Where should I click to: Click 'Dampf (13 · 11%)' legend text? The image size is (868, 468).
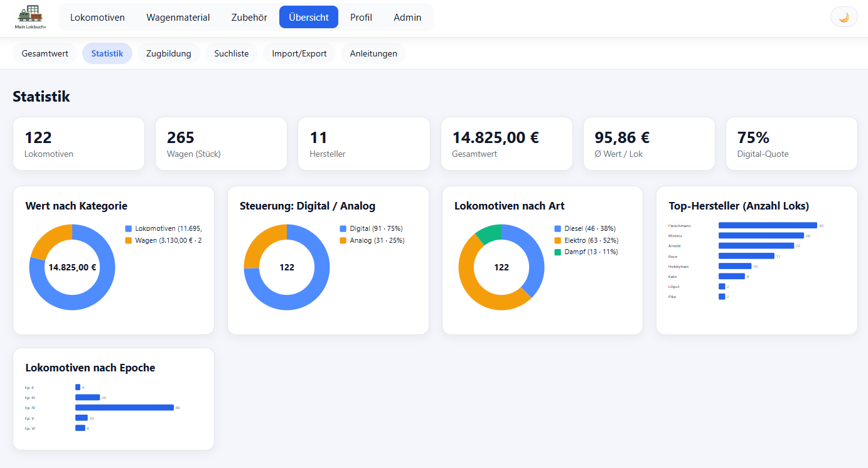pyautogui.click(x=591, y=252)
